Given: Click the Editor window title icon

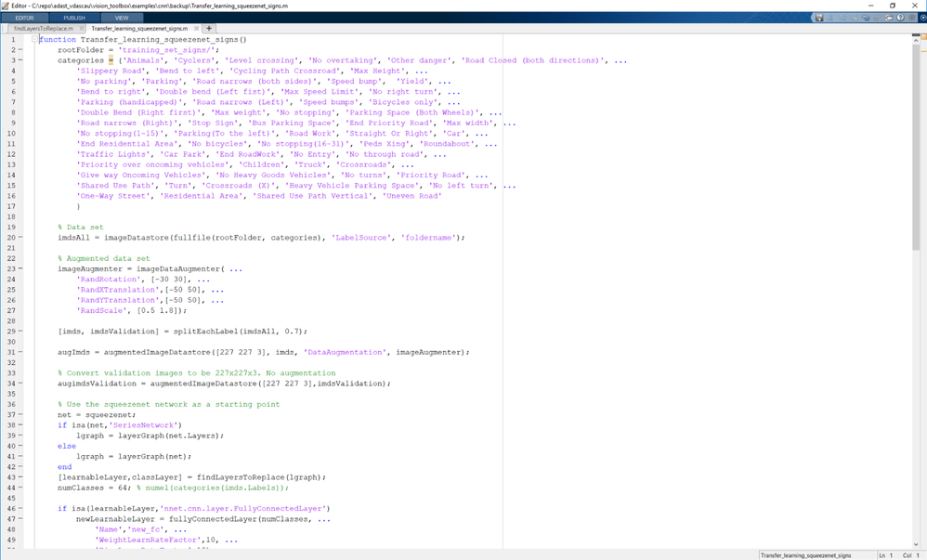Looking at the screenshot, I should click(x=6, y=6).
